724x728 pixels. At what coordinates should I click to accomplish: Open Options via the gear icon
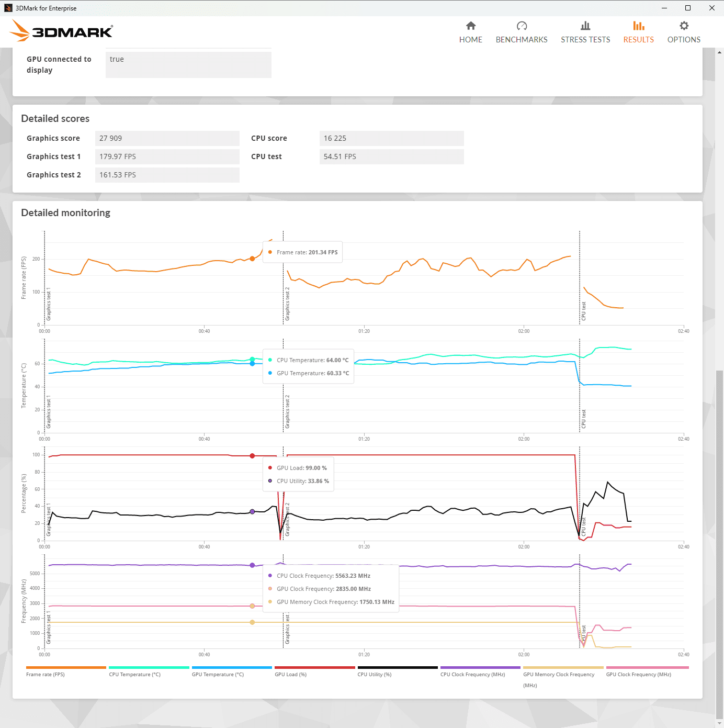684,26
